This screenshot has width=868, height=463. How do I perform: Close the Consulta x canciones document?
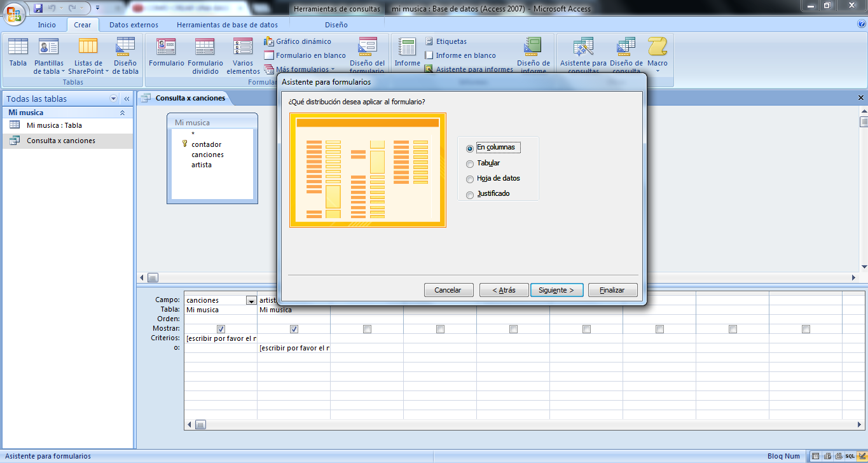tap(861, 99)
